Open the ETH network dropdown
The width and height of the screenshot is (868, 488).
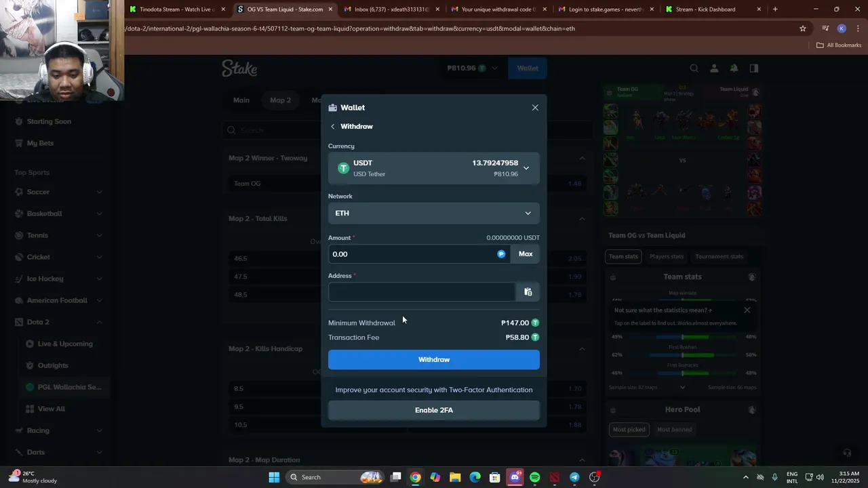[x=434, y=213]
